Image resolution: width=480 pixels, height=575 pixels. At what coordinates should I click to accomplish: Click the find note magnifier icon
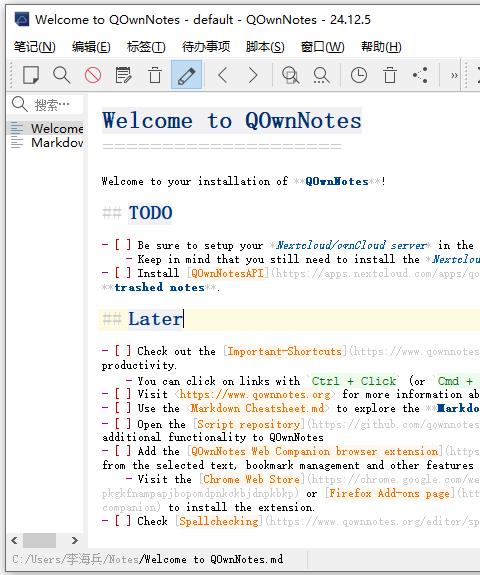tap(62, 75)
